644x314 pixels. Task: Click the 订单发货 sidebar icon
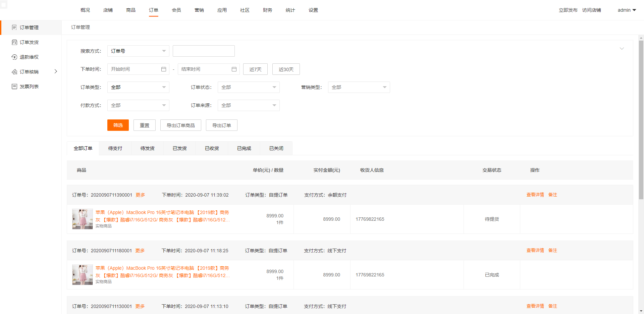tap(14, 42)
